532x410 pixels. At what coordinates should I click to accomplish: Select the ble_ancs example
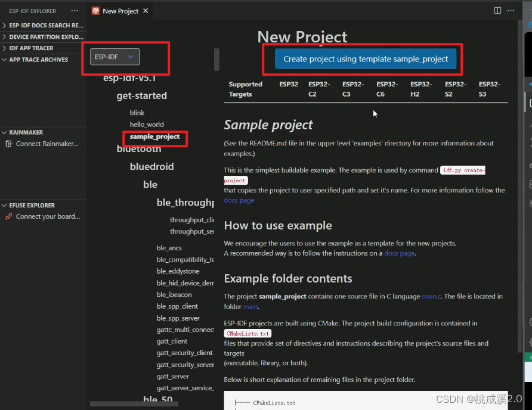coord(169,248)
